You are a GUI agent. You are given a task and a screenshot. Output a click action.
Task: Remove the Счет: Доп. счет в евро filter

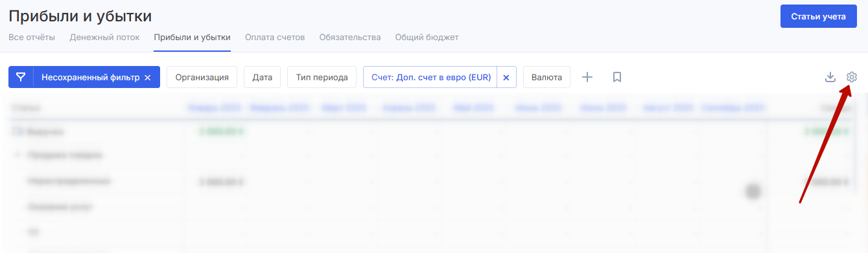(x=506, y=77)
